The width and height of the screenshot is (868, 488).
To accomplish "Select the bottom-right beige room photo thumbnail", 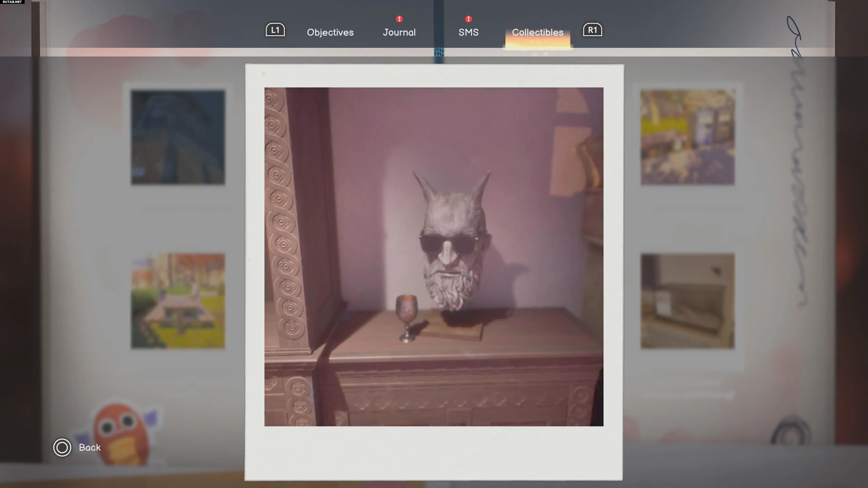I will click(687, 301).
